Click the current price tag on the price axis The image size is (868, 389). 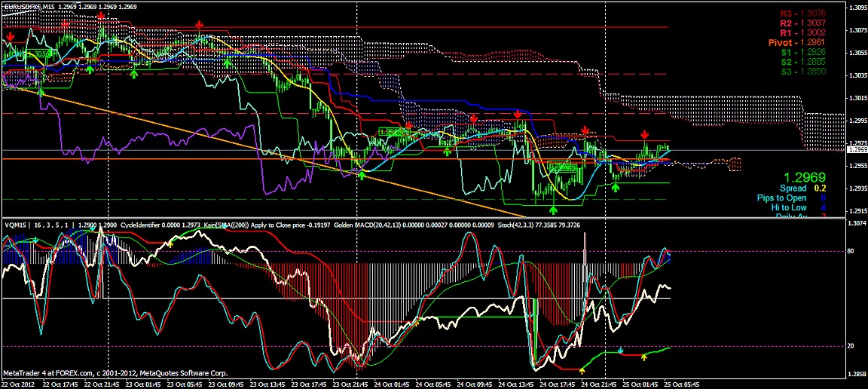(x=857, y=150)
